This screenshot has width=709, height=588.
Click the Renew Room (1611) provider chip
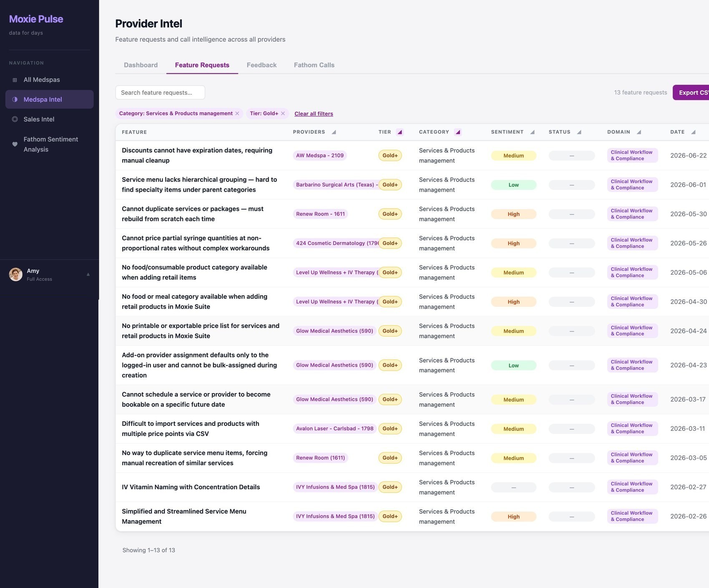tap(320, 458)
